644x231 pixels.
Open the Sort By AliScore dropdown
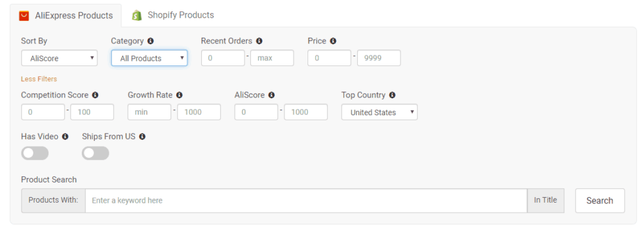[x=60, y=58]
